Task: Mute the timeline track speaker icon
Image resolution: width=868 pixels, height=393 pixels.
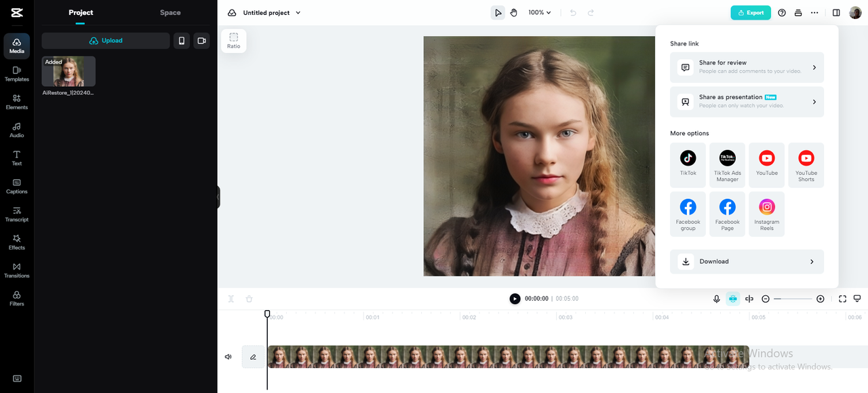Action: pos(229,357)
